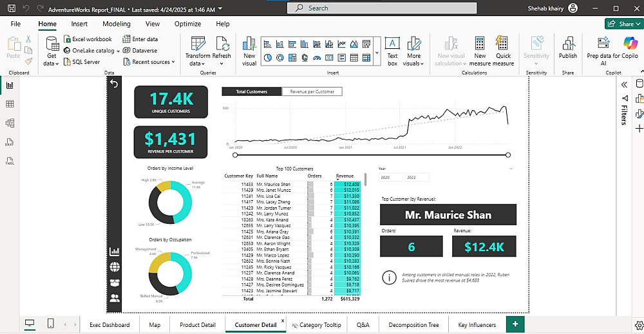The image size is (644, 334).
Task: Expand the Year slicer chevron
Action: click(x=511, y=168)
